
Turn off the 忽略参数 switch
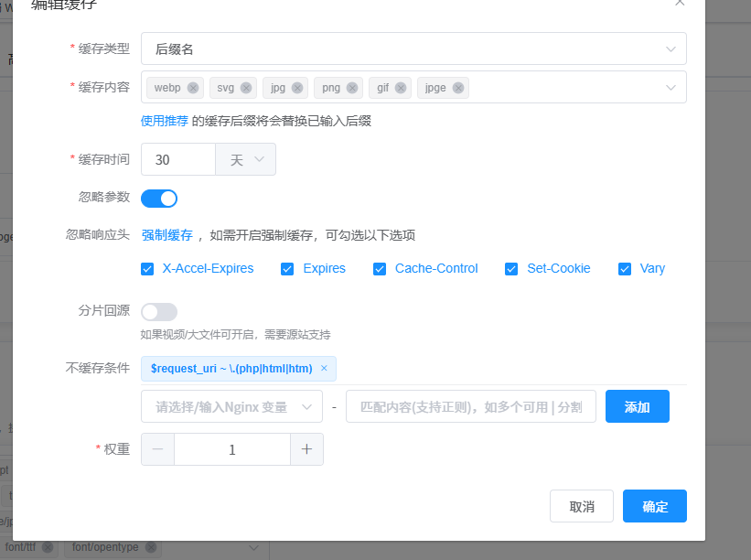(x=159, y=199)
